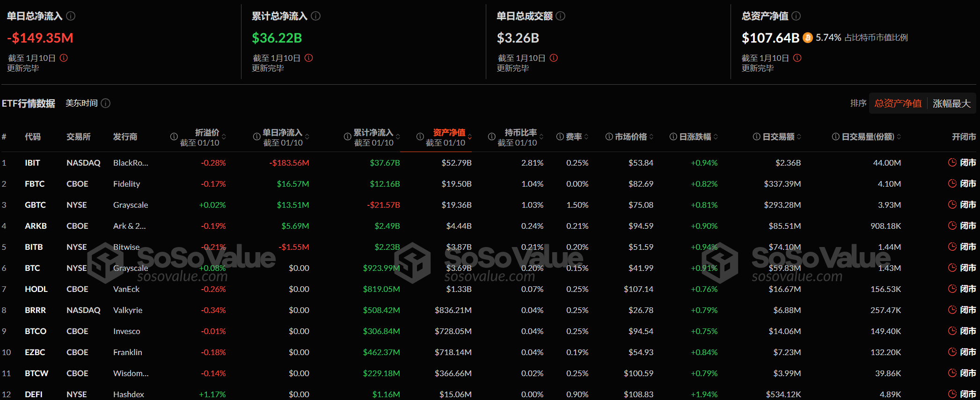This screenshot has width=980, height=400.
Task: Toggle sort arrows on 资产净值 column
Action: (470, 137)
